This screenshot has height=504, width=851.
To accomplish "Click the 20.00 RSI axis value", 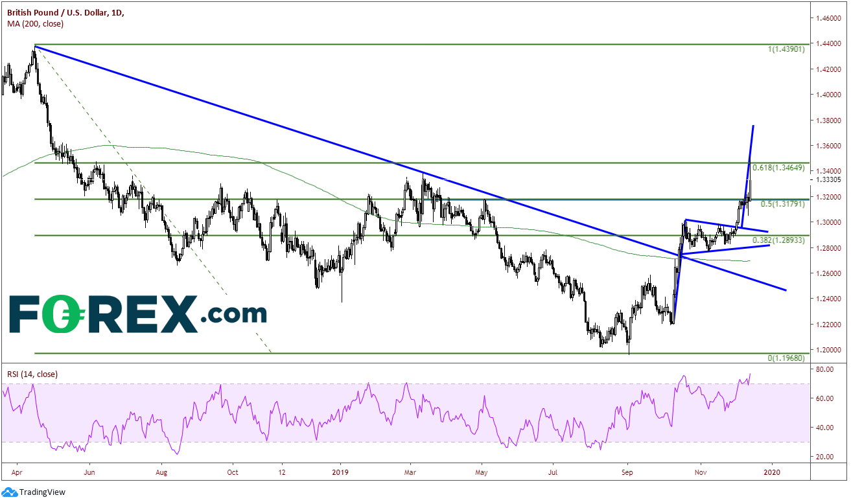I will (823, 457).
